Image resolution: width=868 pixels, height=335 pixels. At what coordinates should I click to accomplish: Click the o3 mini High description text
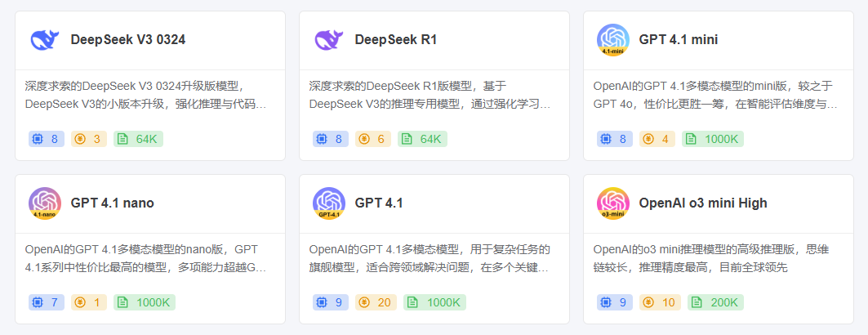tap(710, 258)
